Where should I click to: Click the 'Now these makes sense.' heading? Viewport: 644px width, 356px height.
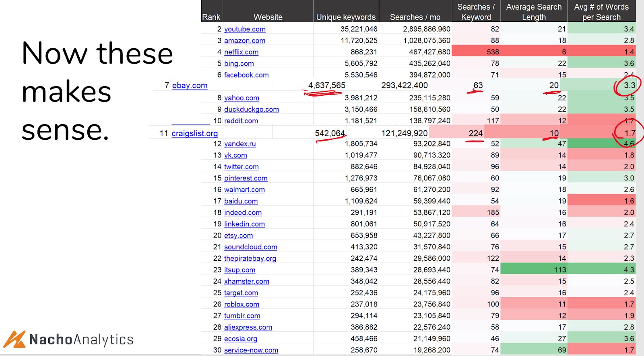tap(97, 91)
